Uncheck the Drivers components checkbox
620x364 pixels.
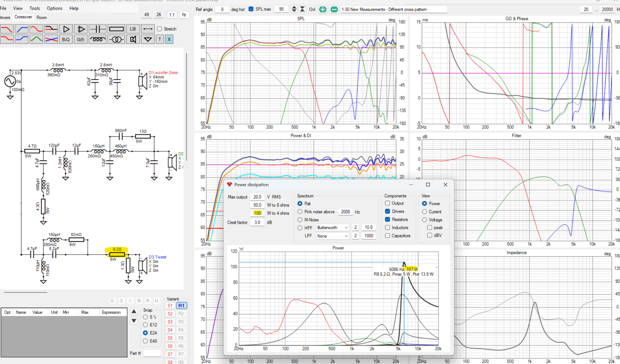point(387,211)
